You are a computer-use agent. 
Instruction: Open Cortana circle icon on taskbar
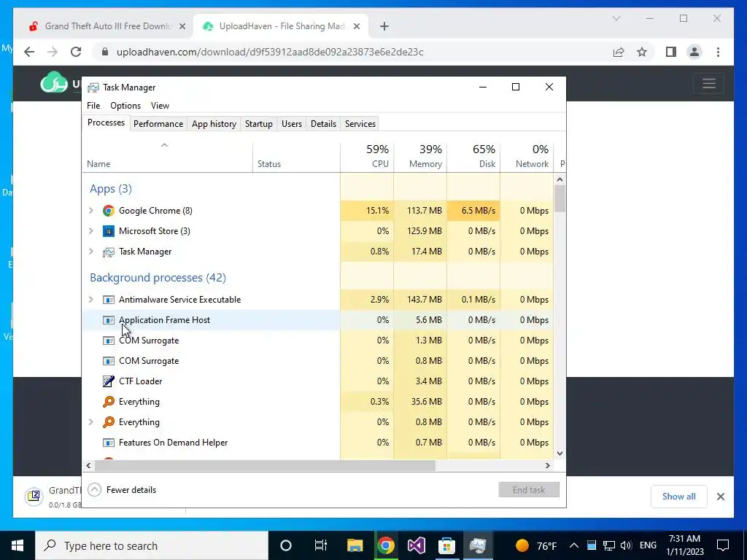click(x=286, y=545)
